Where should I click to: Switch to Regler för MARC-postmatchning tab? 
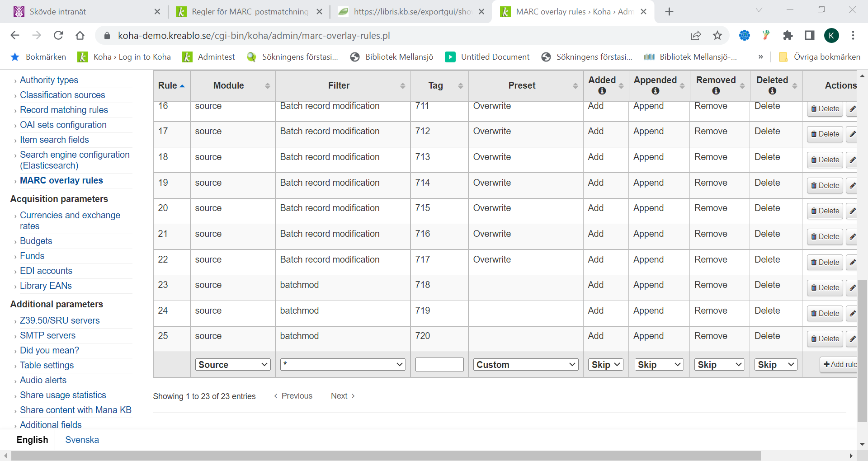[x=250, y=12]
